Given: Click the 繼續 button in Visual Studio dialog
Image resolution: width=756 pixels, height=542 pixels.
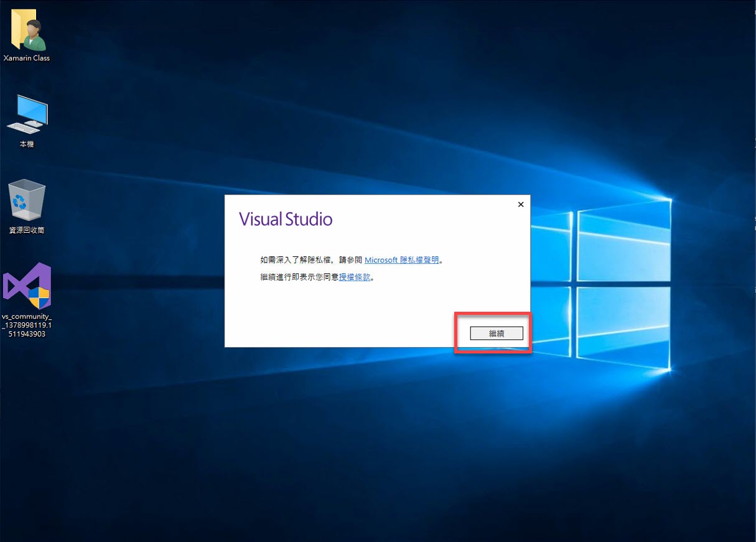Looking at the screenshot, I should pos(497,334).
